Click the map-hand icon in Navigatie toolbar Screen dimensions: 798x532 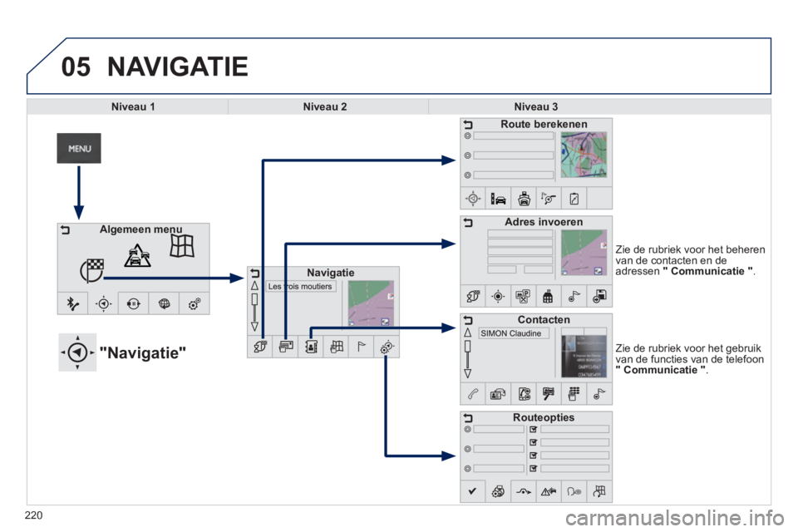(337, 347)
